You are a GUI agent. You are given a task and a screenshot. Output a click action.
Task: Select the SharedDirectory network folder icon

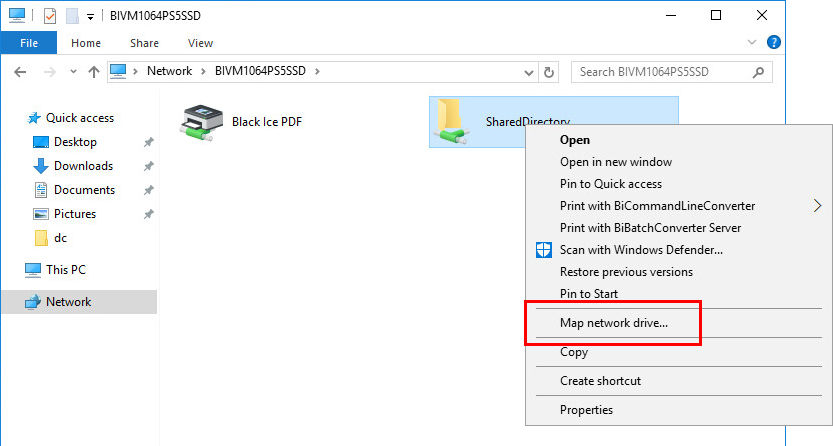(x=452, y=122)
